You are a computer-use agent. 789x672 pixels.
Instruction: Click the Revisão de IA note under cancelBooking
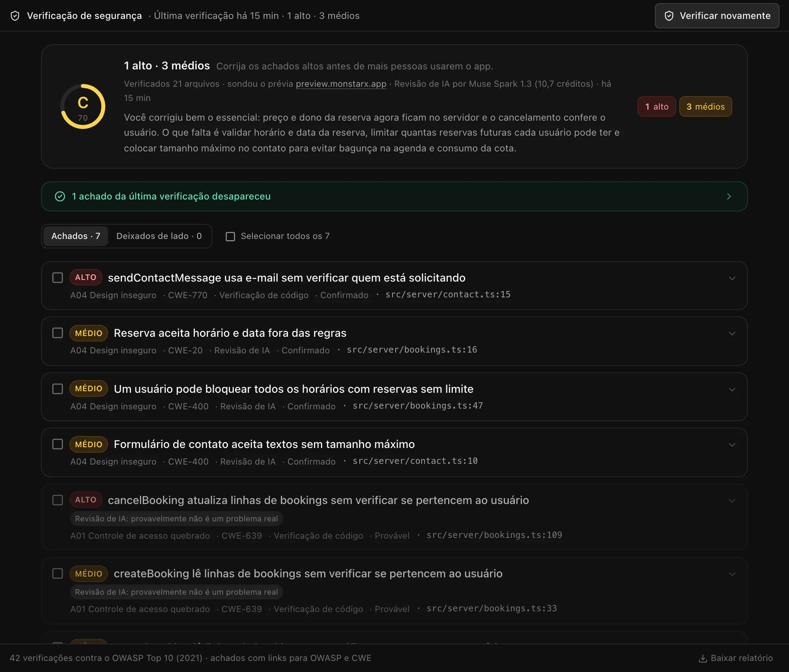176,519
